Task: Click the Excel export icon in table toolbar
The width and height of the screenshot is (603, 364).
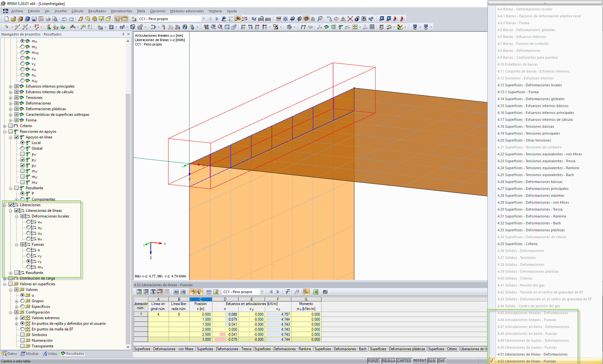Action: 316,292
